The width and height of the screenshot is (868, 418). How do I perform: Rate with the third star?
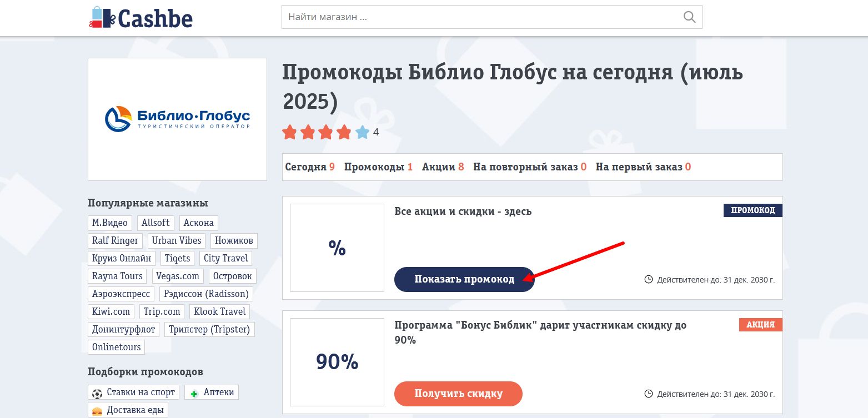tap(326, 132)
